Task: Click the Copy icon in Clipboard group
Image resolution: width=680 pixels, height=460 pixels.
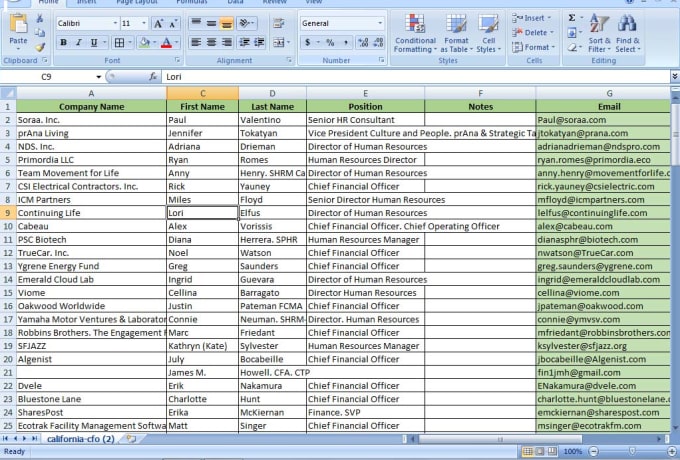Action: click(x=39, y=33)
